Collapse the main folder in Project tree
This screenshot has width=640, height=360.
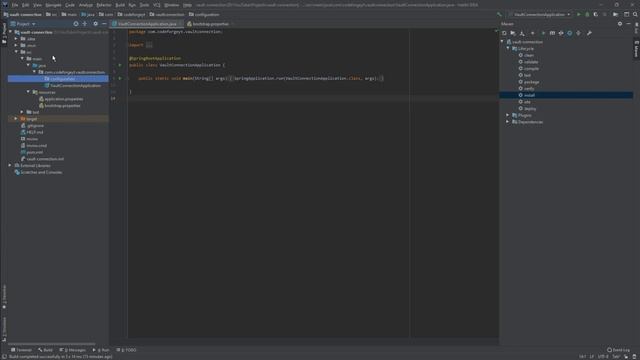[x=22, y=59]
